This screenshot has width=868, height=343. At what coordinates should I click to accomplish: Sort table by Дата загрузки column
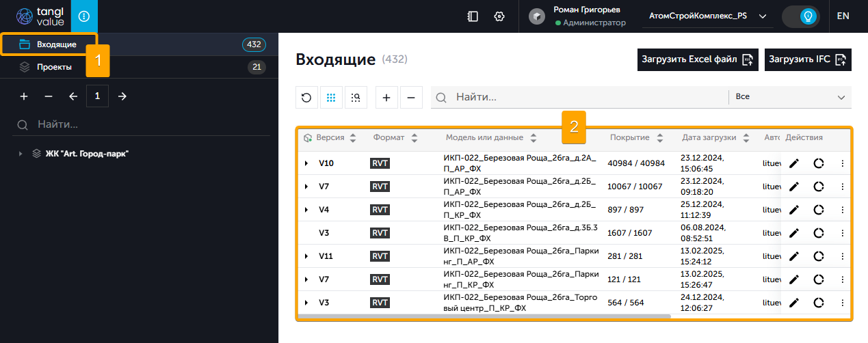pos(746,138)
